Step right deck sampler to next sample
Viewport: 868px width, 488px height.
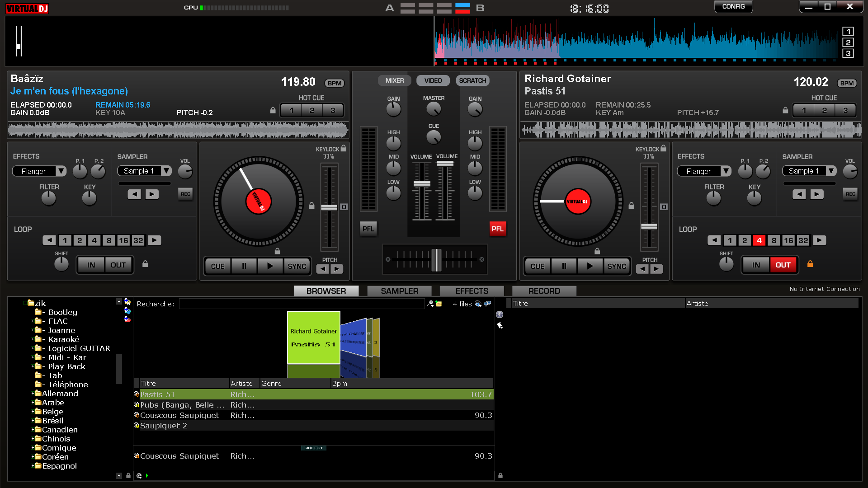coord(817,194)
